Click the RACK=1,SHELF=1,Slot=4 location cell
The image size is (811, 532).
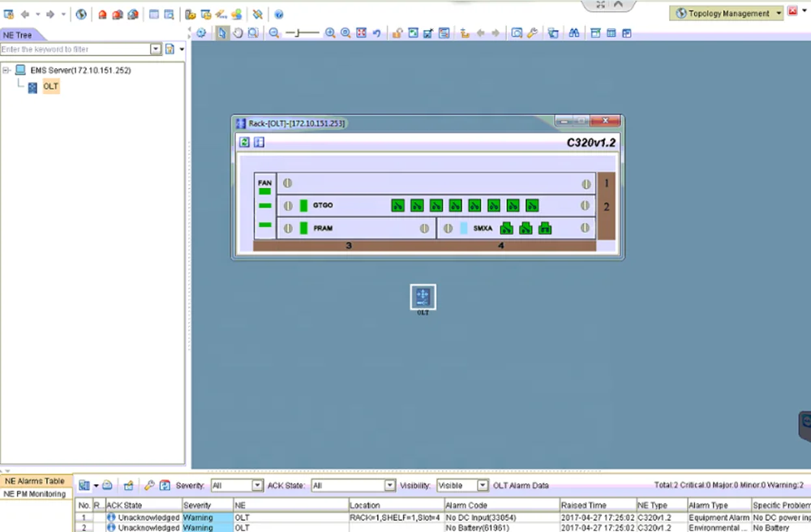point(395,517)
